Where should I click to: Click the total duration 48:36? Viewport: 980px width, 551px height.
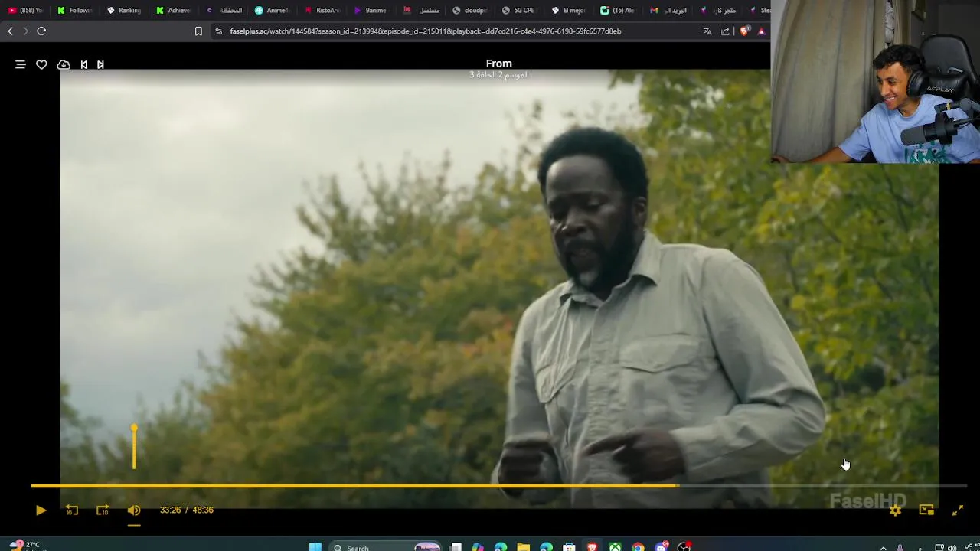203,510
